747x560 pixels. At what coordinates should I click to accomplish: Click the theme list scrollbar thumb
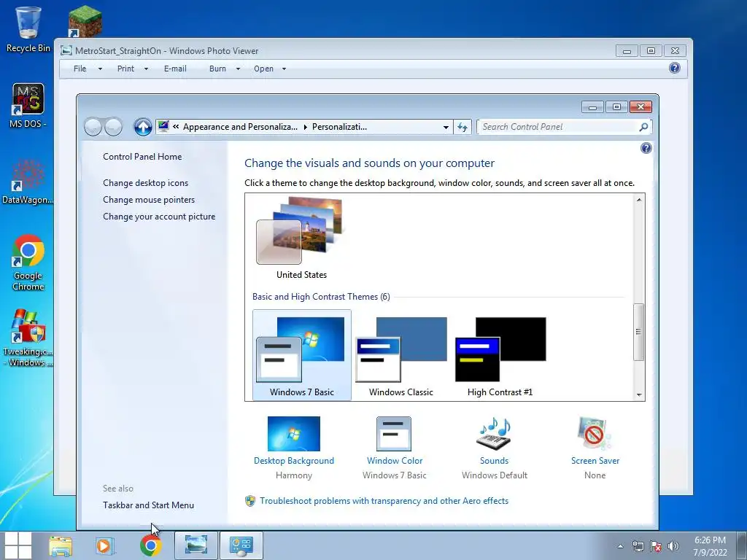[639, 332]
